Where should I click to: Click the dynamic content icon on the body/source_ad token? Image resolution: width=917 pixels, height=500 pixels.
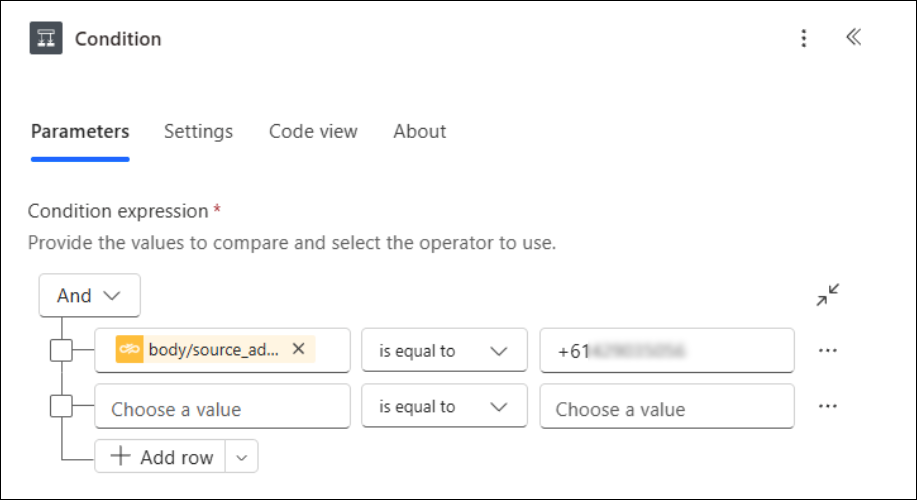click(129, 350)
